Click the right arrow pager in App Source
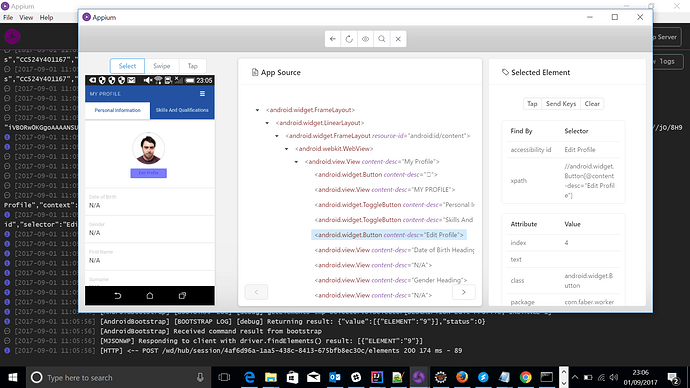Viewport: 690px width, 388px height. (x=463, y=292)
